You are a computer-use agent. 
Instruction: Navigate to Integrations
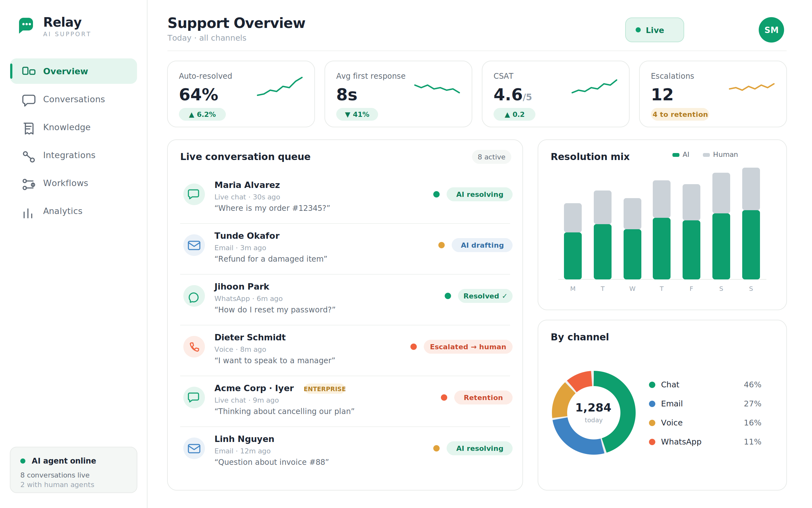[x=74, y=155]
